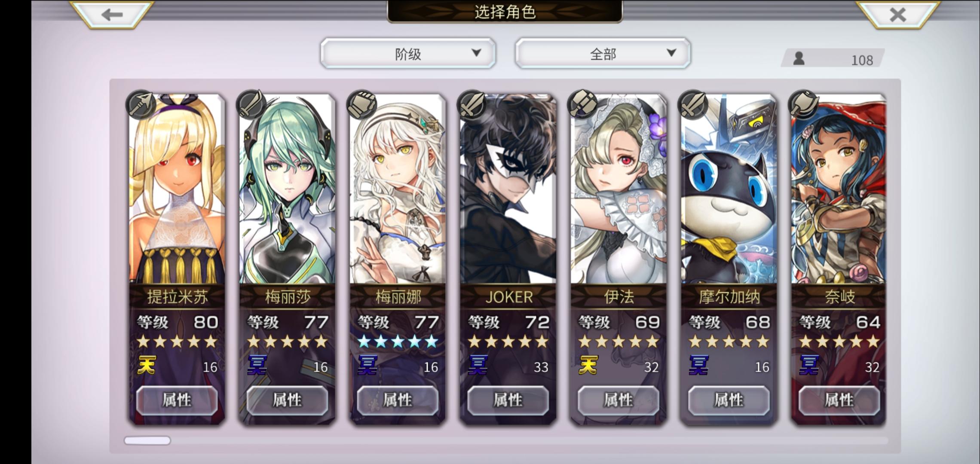Image resolution: width=980 pixels, height=464 pixels.
Task: View 属性 of 梅丽莎
Action: [x=287, y=400]
